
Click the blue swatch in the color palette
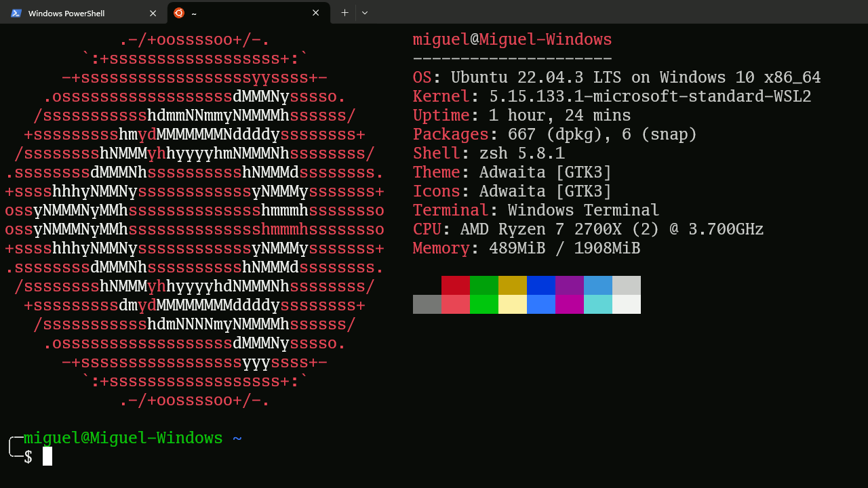[x=541, y=285]
